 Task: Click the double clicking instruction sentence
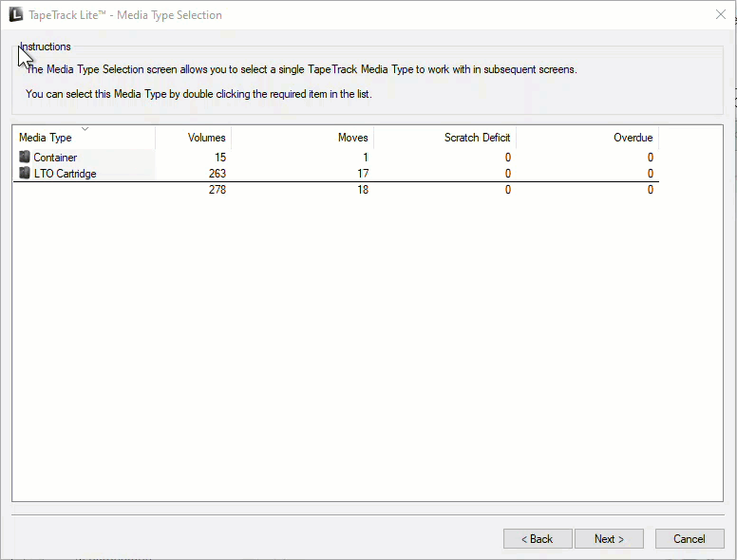[198, 94]
